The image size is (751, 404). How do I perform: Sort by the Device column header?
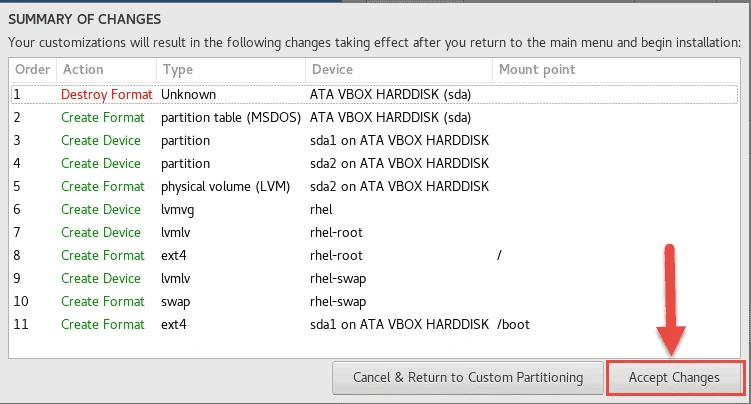point(397,70)
